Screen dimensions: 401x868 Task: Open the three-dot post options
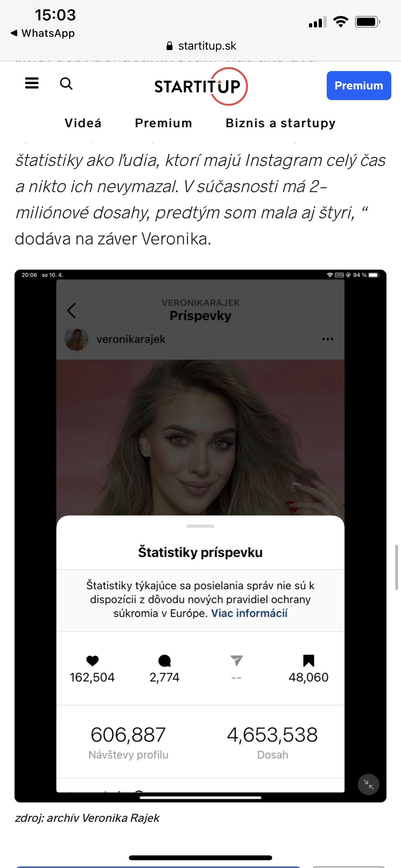(327, 339)
